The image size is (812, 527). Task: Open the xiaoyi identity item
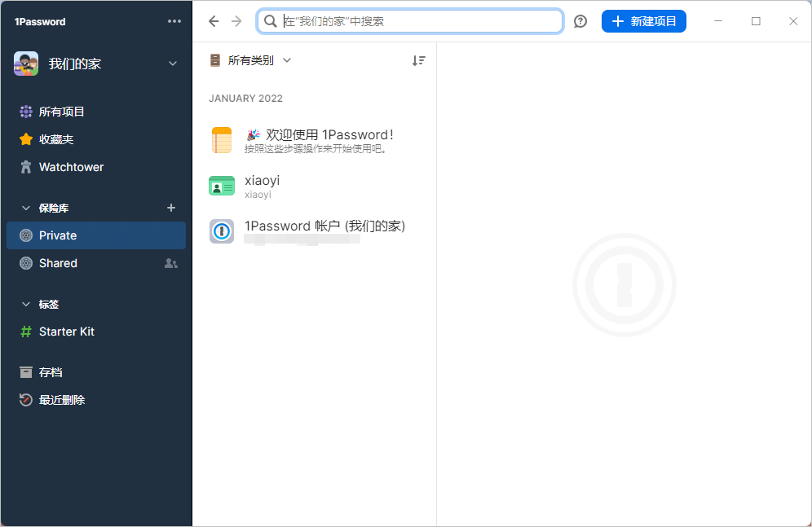(x=315, y=187)
